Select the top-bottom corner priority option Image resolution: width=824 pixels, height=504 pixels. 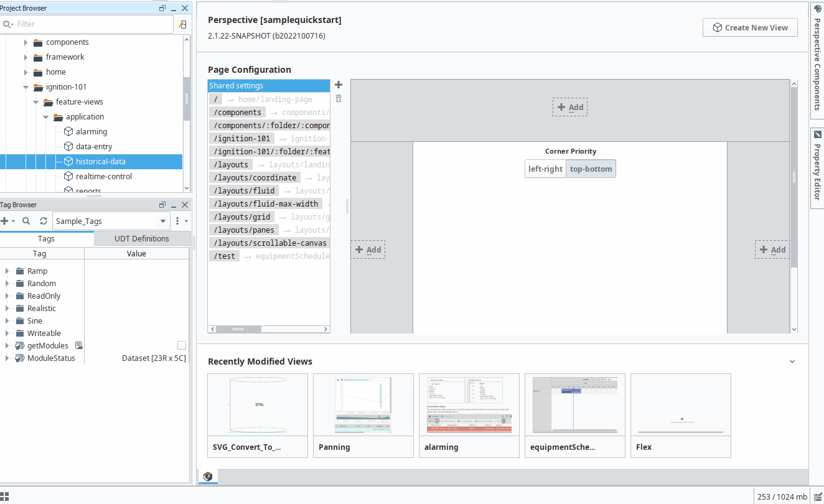pyautogui.click(x=590, y=168)
